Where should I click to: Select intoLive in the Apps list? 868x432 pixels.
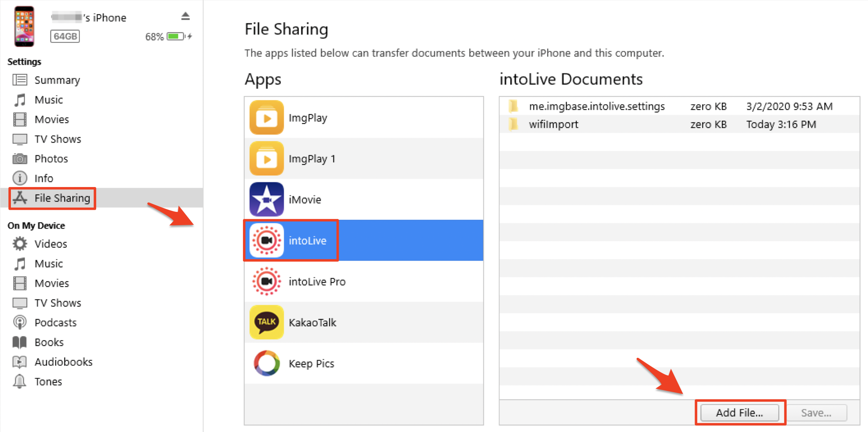364,240
